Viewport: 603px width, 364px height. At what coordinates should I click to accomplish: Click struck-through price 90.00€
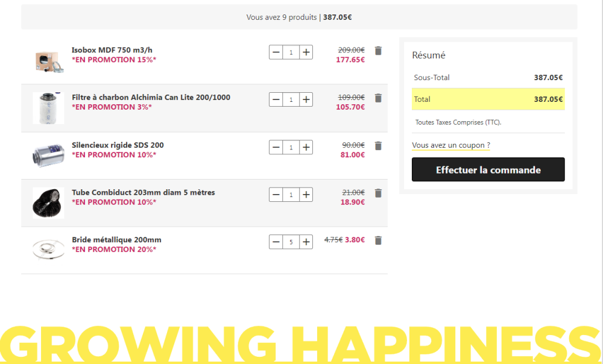pos(353,145)
